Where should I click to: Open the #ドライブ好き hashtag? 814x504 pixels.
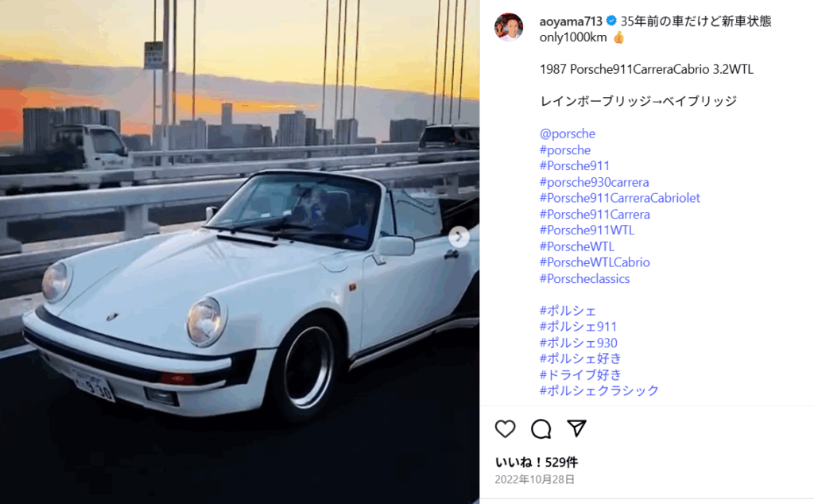pos(580,374)
